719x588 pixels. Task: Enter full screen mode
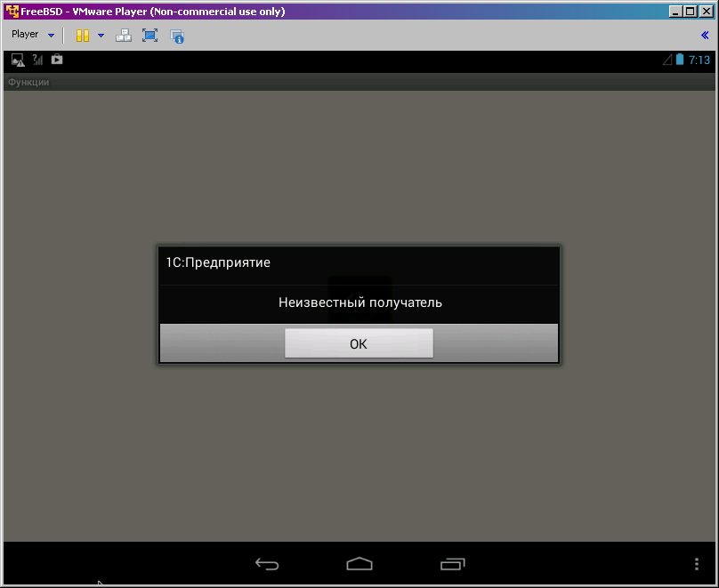point(149,36)
